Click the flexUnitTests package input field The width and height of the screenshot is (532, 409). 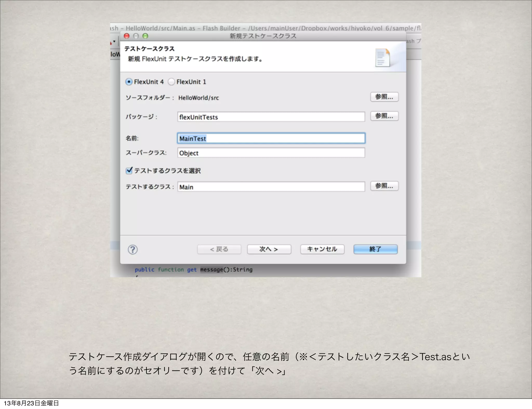[x=271, y=117]
